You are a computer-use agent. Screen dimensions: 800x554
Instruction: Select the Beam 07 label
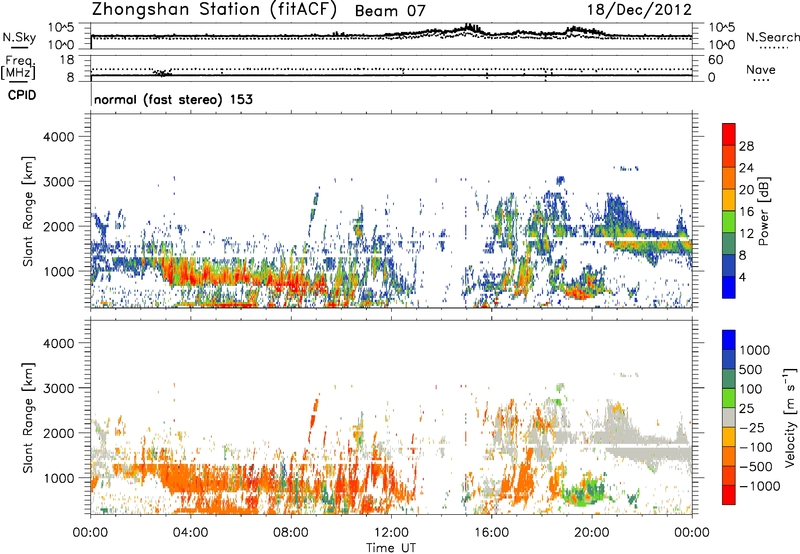tap(390, 10)
